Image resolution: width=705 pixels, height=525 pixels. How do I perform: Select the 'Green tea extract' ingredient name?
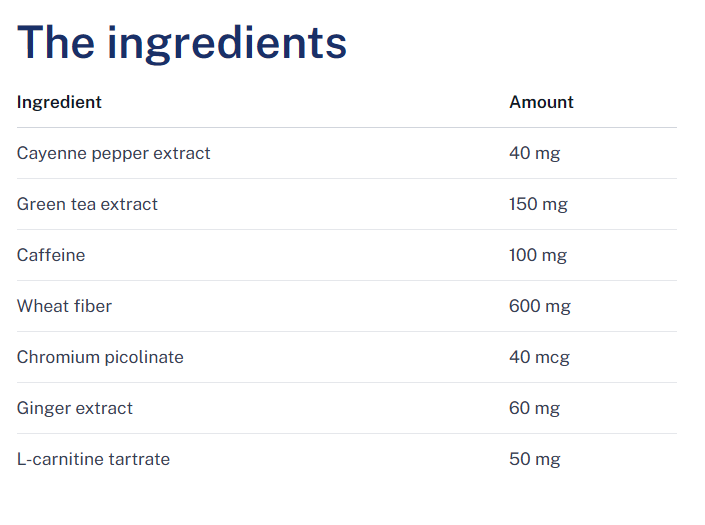pyautogui.click(x=87, y=204)
